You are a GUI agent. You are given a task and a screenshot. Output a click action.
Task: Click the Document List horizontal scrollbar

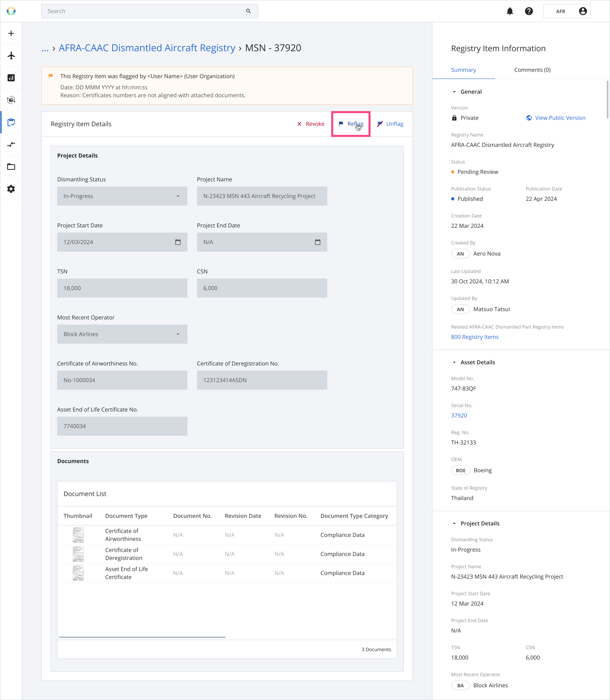click(142, 637)
